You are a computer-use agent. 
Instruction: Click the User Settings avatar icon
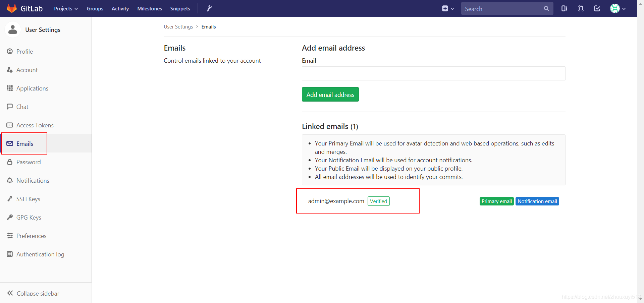(13, 29)
